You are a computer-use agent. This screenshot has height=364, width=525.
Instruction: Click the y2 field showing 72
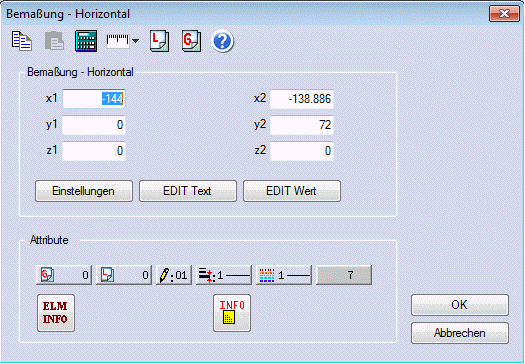302,125
